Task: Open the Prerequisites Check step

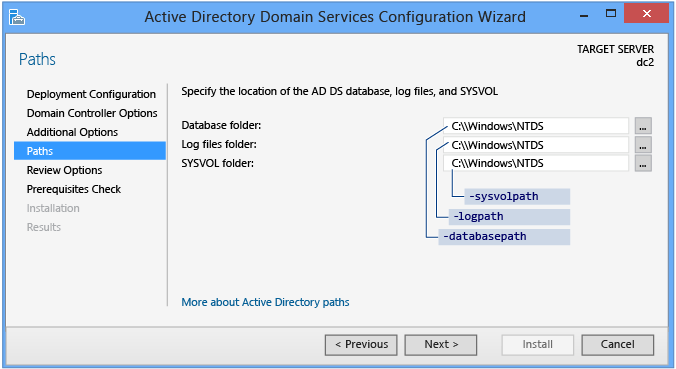Action: (74, 189)
